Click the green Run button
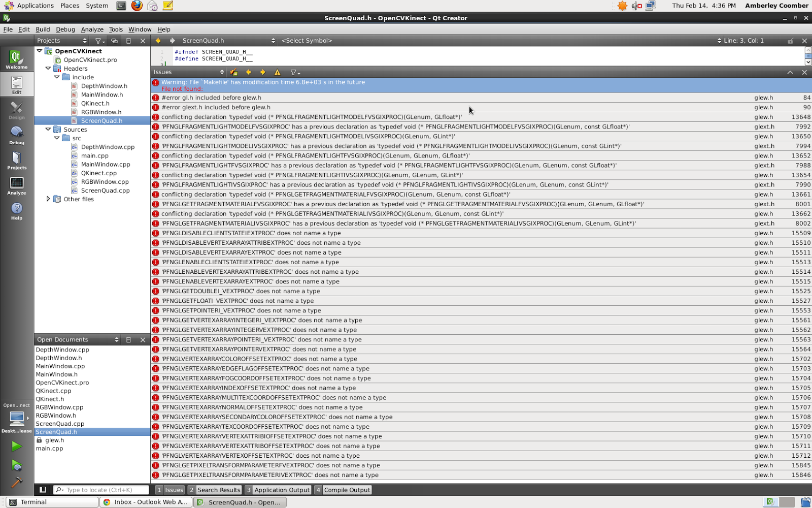Image resolution: width=812 pixels, height=508 pixels. pos(17,446)
